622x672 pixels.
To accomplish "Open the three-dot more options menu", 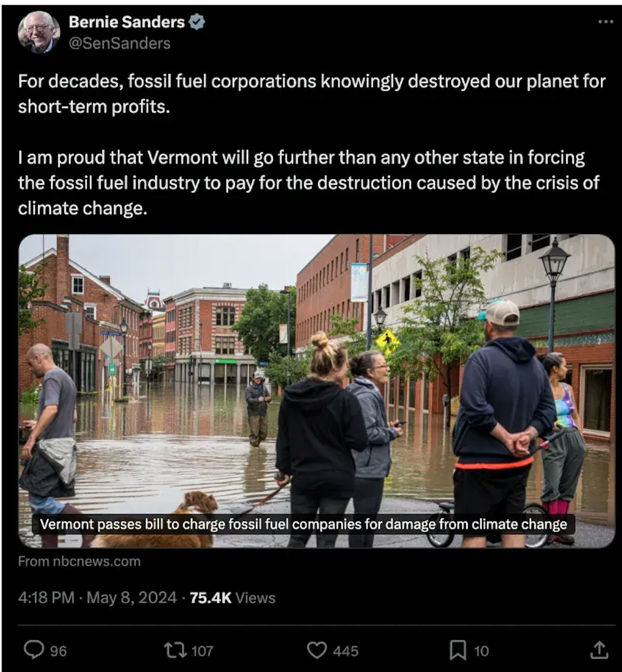I will 605,22.
